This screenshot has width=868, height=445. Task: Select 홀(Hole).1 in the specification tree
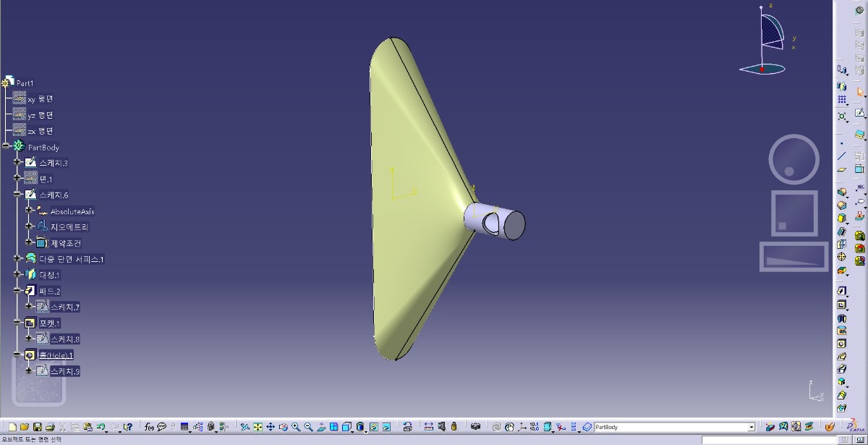click(56, 355)
